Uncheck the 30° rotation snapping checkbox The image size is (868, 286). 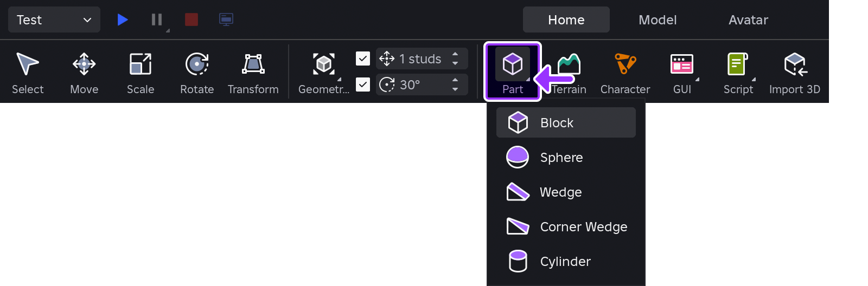pos(363,84)
